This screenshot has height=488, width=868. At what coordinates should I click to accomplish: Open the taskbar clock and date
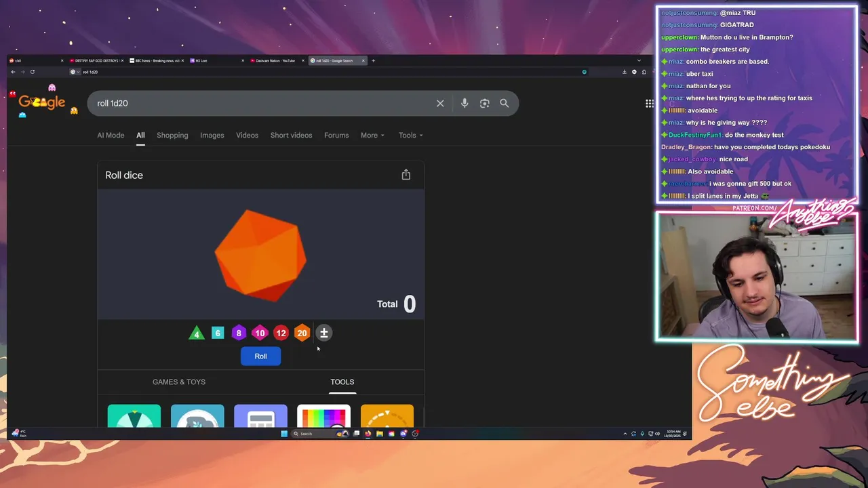click(x=673, y=434)
